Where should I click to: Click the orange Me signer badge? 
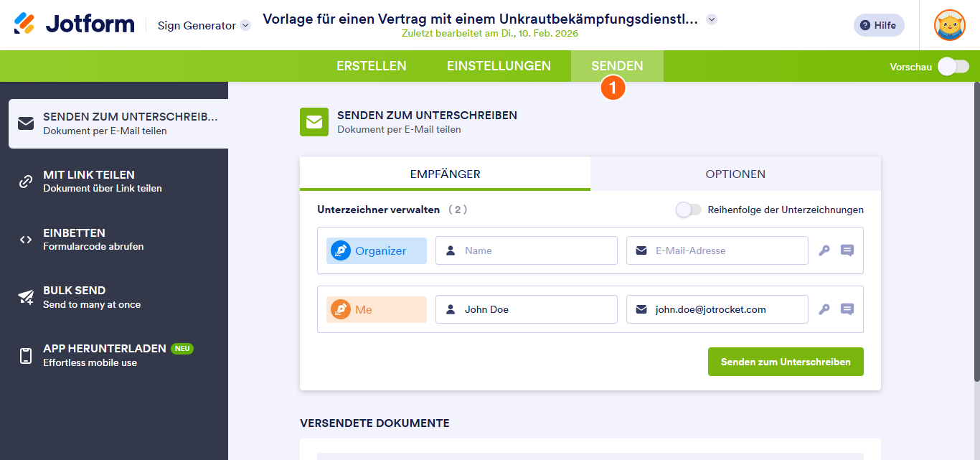(x=376, y=309)
